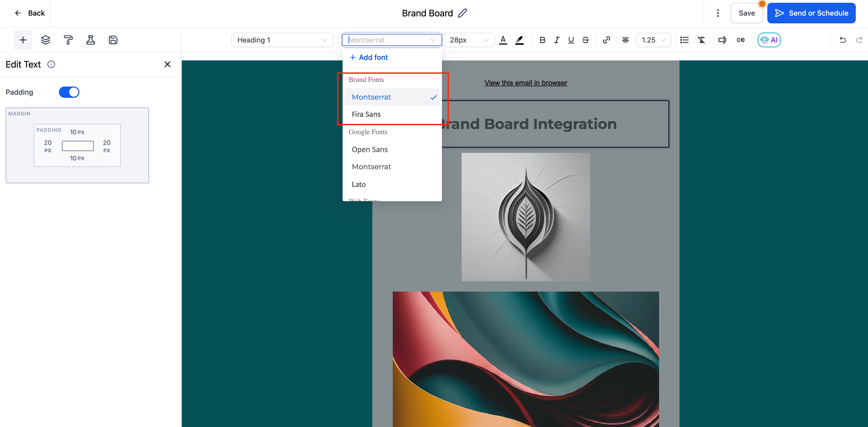Open the flask testing icon
This screenshot has width=868, height=427.
[90, 40]
